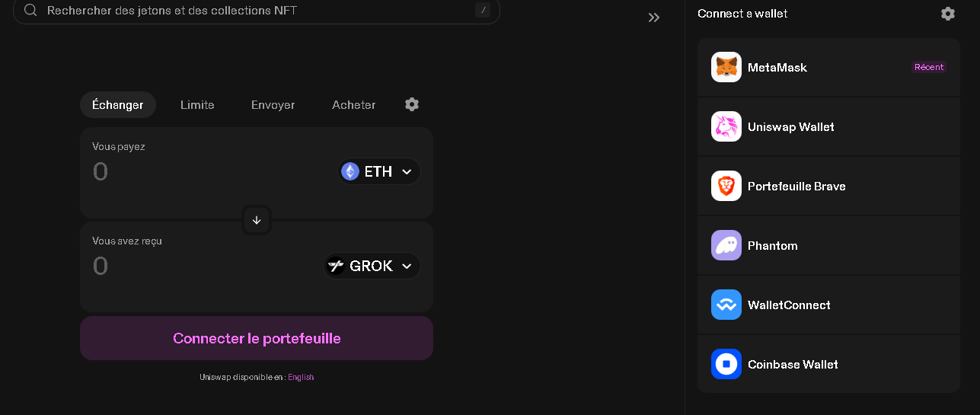Open the GROK token selector dropdown
The image size is (980, 415).
point(372,266)
